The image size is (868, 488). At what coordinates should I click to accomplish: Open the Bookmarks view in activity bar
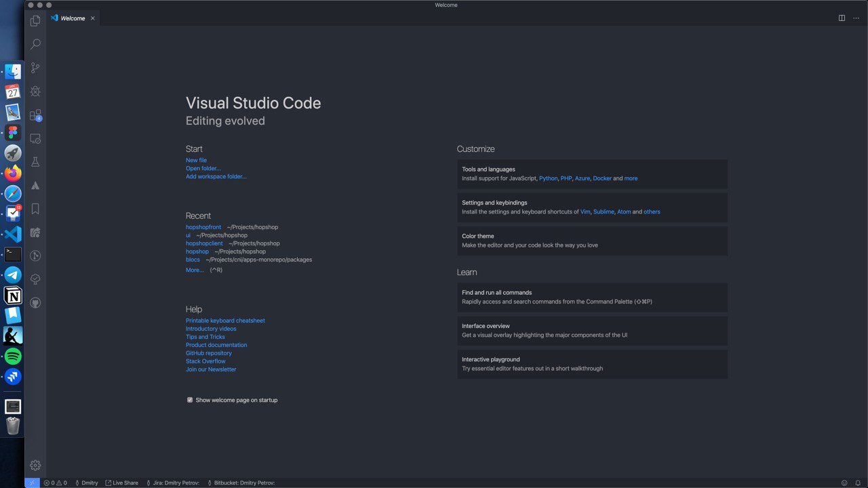35,209
